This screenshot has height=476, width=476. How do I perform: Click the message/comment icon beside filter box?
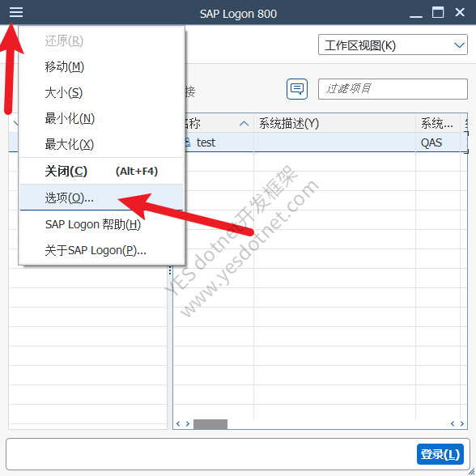point(297,89)
